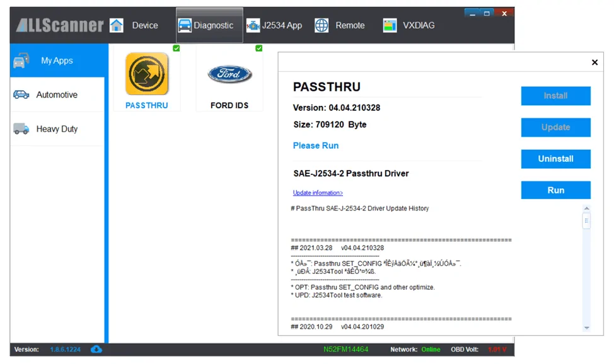The width and height of the screenshot is (614, 364).
Task: Click the update history scrollbar thumb
Action: point(587,221)
